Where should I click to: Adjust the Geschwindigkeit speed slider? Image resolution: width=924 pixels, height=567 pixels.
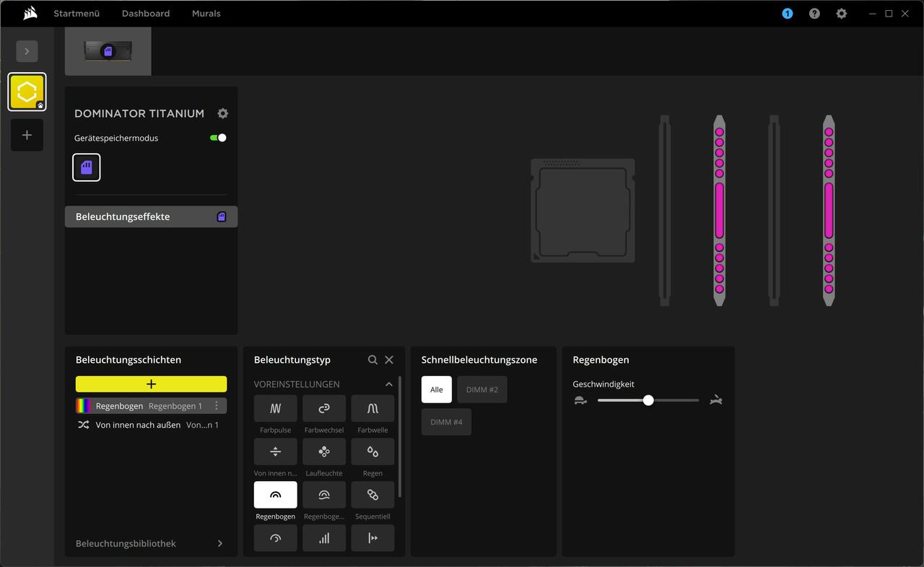(x=648, y=400)
